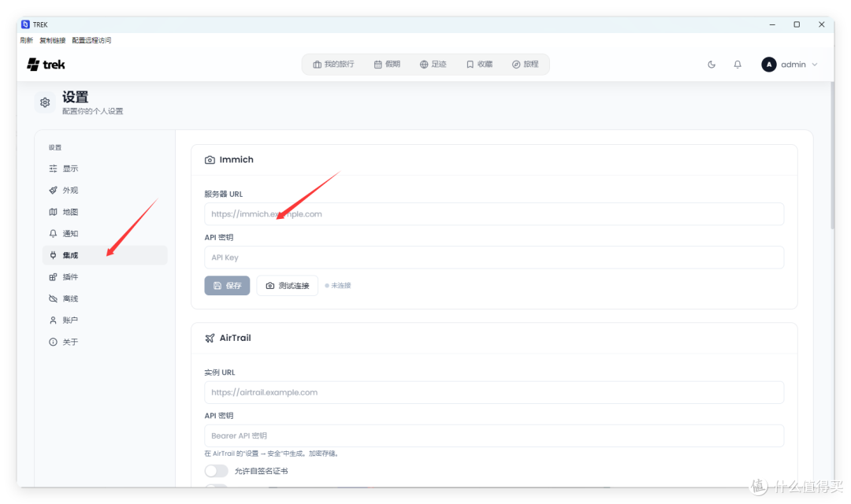Click the TREK app icon in title bar

pos(25,24)
